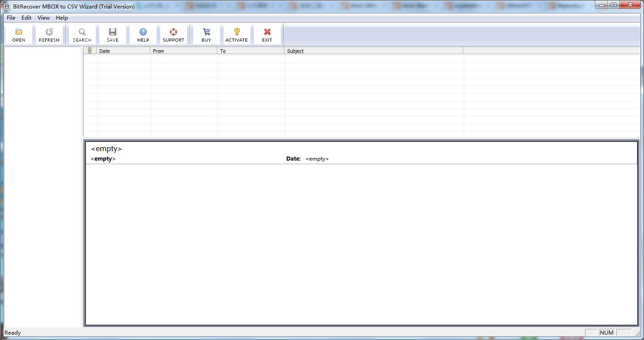The height and width of the screenshot is (340, 644).
Task: Select the Search magnifier icon
Action: tap(82, 32)
